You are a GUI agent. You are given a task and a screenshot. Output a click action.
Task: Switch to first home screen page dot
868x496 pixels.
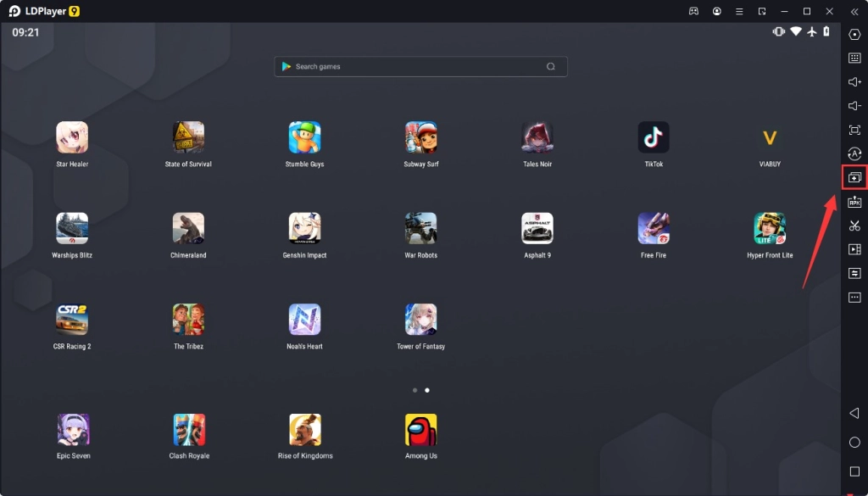[x=415, y=390]
